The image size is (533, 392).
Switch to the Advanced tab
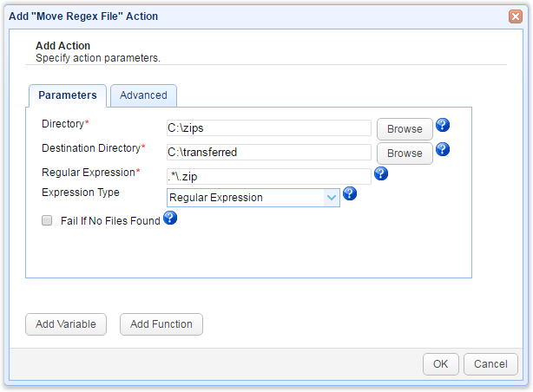click(144, 95)
